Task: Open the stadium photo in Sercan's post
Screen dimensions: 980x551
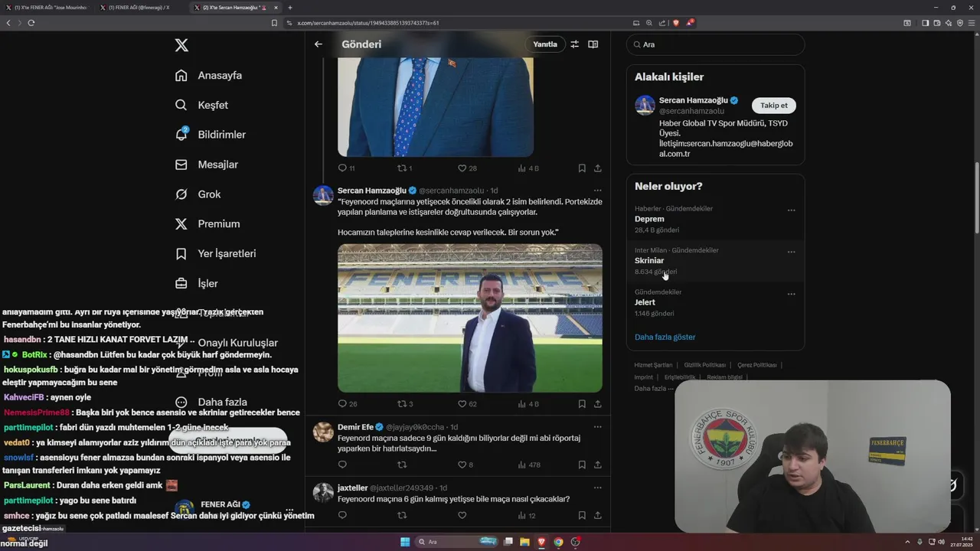Action: point(470,318)
